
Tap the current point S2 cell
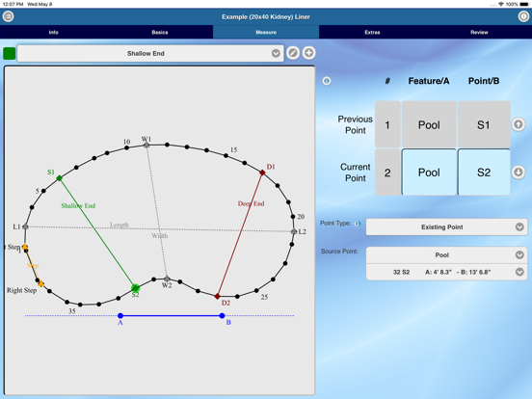pyautogui.click(x=484, y=172)
